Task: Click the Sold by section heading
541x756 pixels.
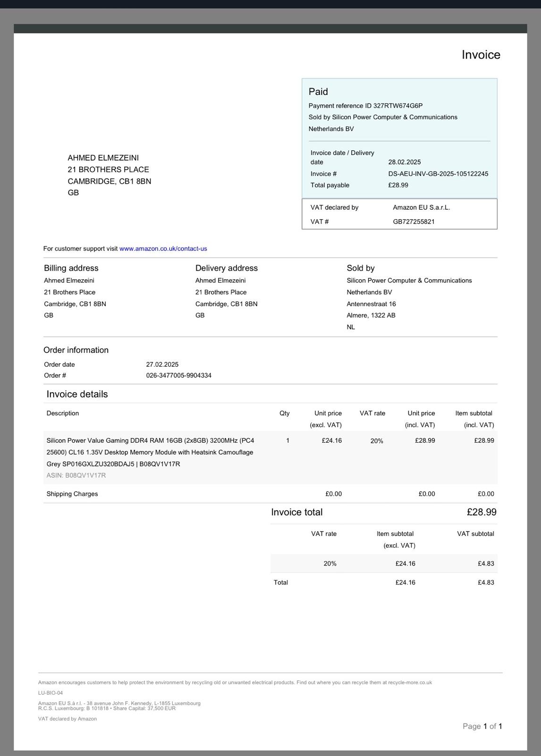Action: (x=360, y=268)
